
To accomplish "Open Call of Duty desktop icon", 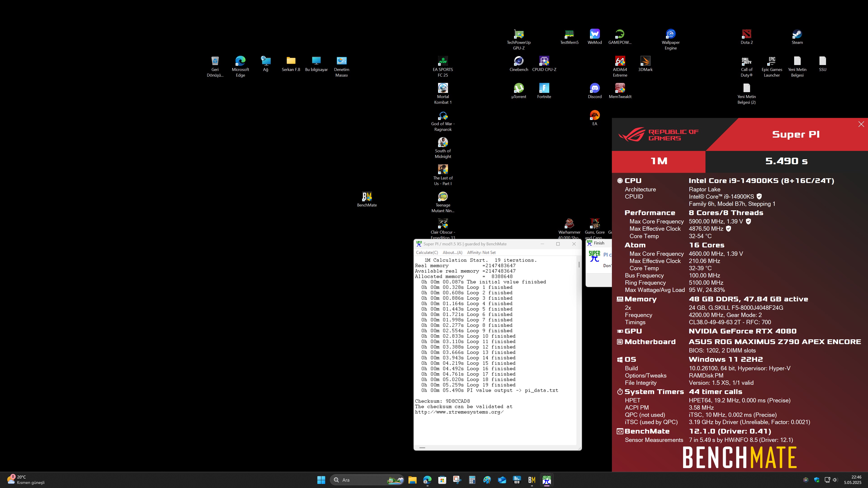I will pos(746,67).
